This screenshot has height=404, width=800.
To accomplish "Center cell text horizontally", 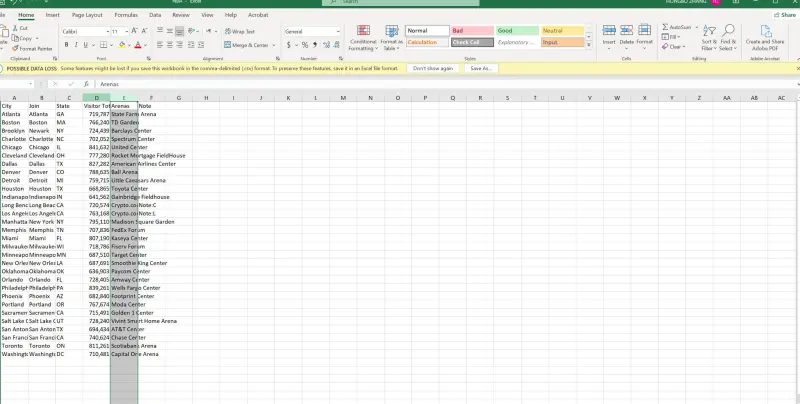I will [169, 45].
